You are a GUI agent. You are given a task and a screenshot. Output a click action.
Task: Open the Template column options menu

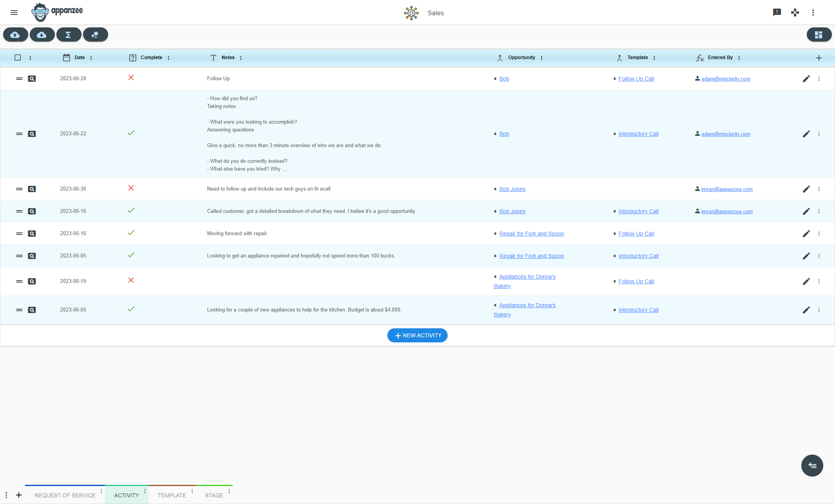coord(654,58)
